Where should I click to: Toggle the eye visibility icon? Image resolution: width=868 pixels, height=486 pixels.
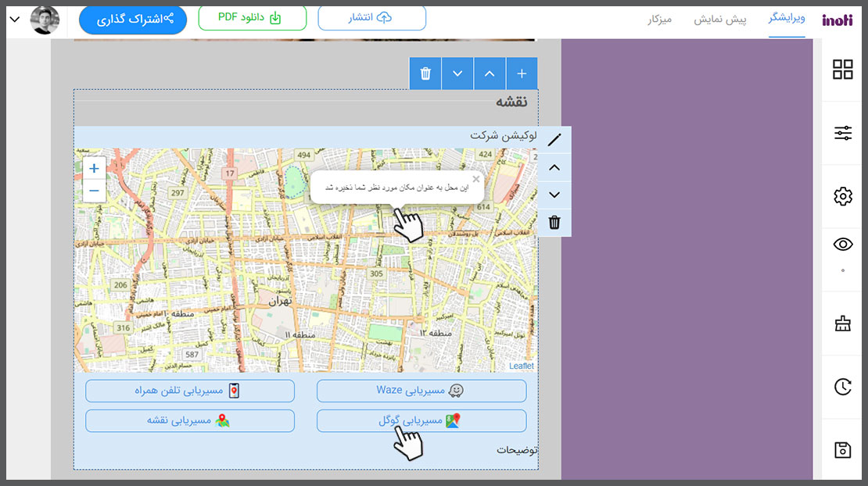point(842,245)
